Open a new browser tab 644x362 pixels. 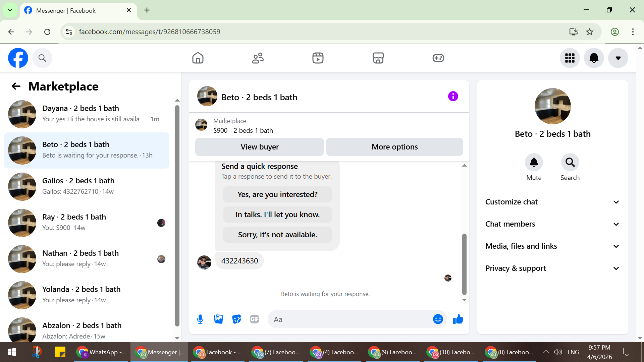[x=147, y=10]
